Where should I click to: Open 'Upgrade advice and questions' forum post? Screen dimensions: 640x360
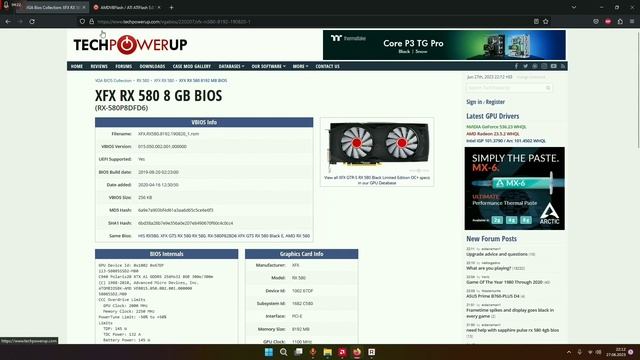coord(497,254)
